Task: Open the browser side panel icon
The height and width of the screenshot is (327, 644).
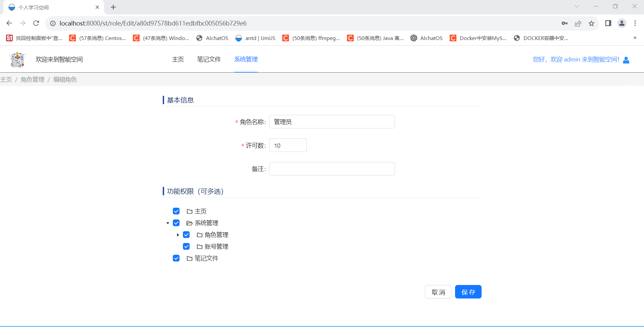Action: coord(608,23)
